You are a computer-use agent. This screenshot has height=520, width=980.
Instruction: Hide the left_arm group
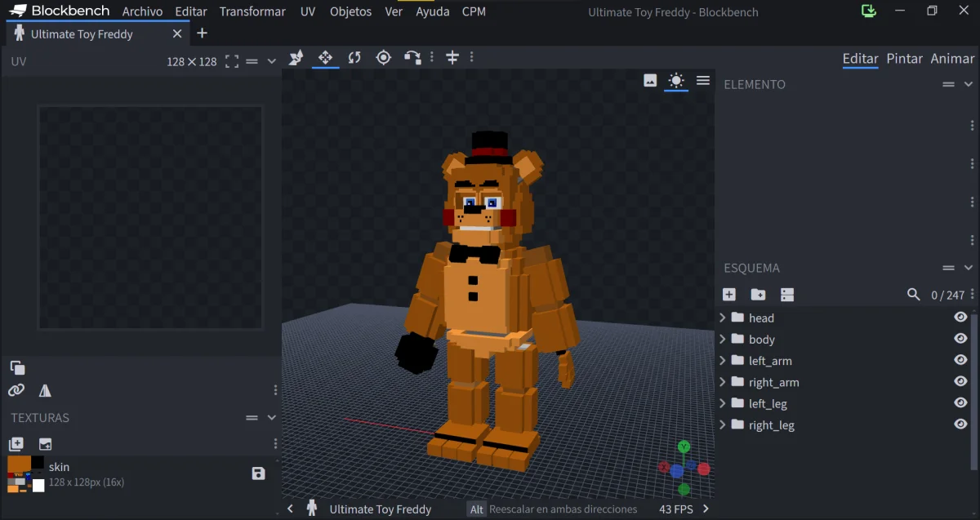(960, 360)
